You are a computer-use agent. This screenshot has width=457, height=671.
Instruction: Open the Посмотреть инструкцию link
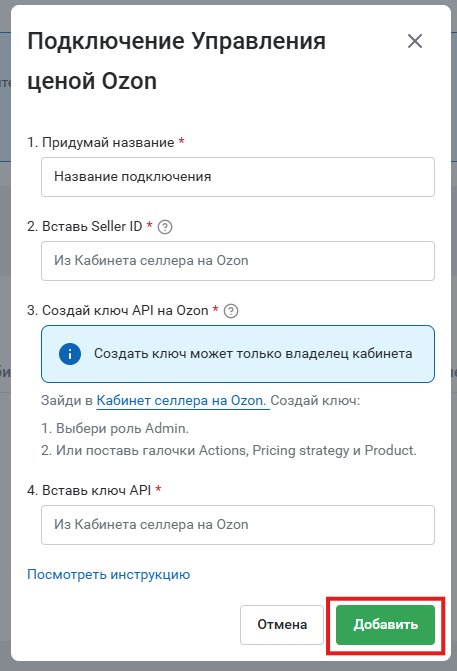[109, 574]
